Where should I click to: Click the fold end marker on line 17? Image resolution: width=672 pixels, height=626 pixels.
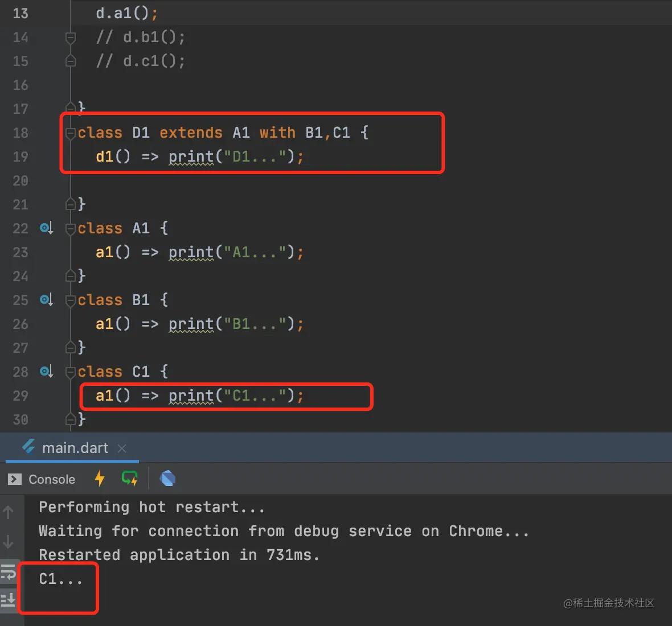point(70,108)
